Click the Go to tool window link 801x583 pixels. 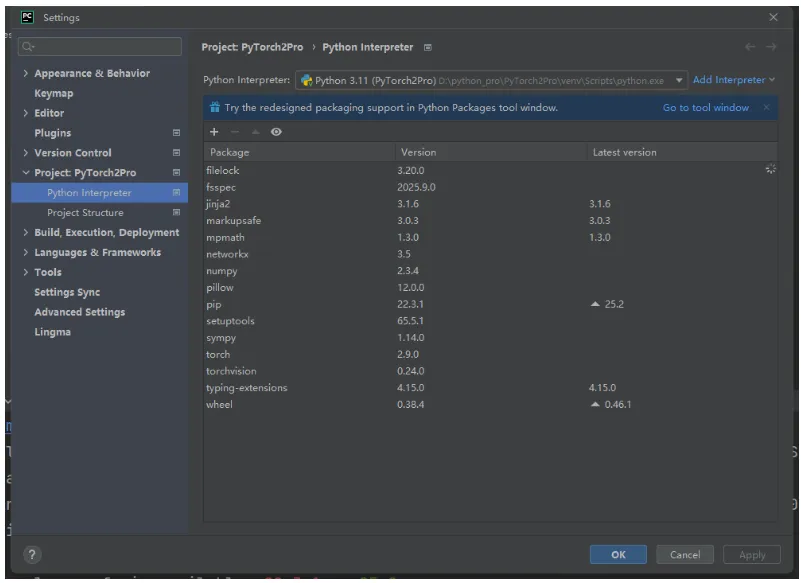[705, 107]
